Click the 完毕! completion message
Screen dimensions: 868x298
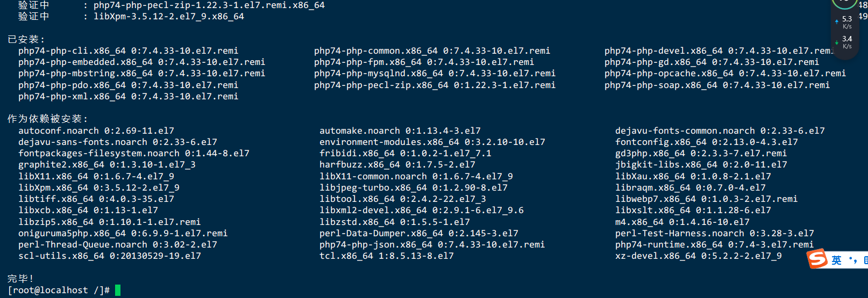pos(20,279)
